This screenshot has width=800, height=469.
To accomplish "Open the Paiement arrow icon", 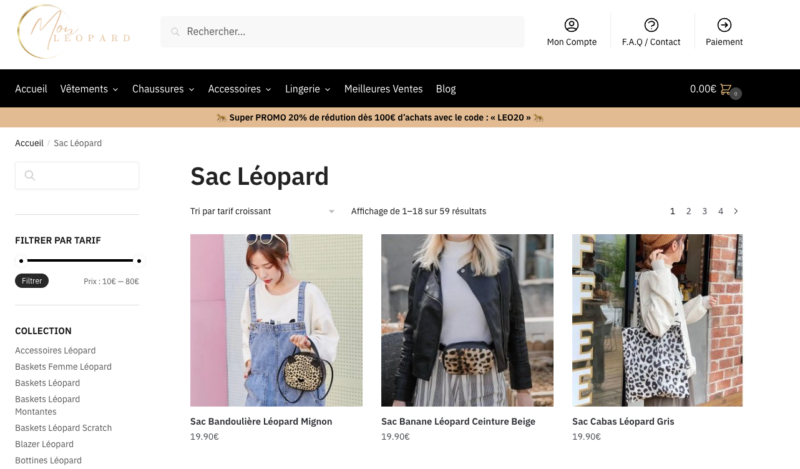I will click(724, 24).
